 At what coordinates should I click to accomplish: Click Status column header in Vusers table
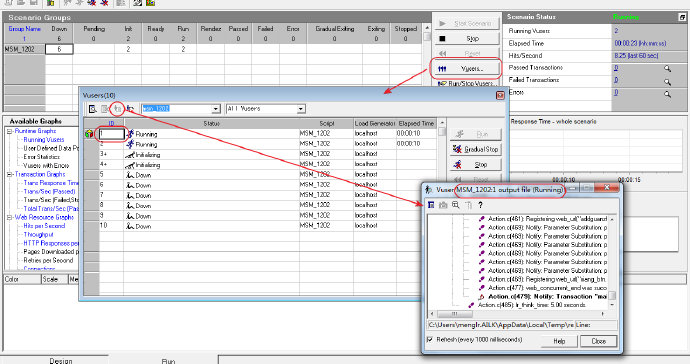(211, 123)
